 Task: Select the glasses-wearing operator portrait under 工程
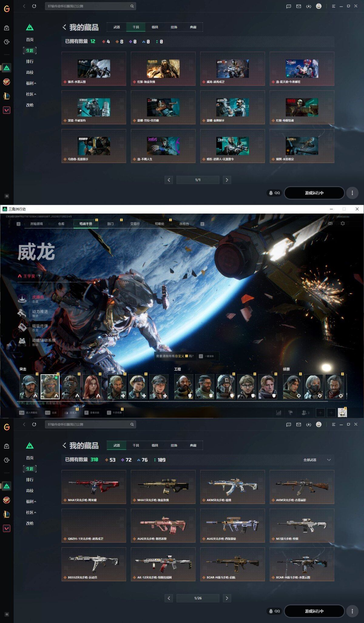[x=247, y=387]
